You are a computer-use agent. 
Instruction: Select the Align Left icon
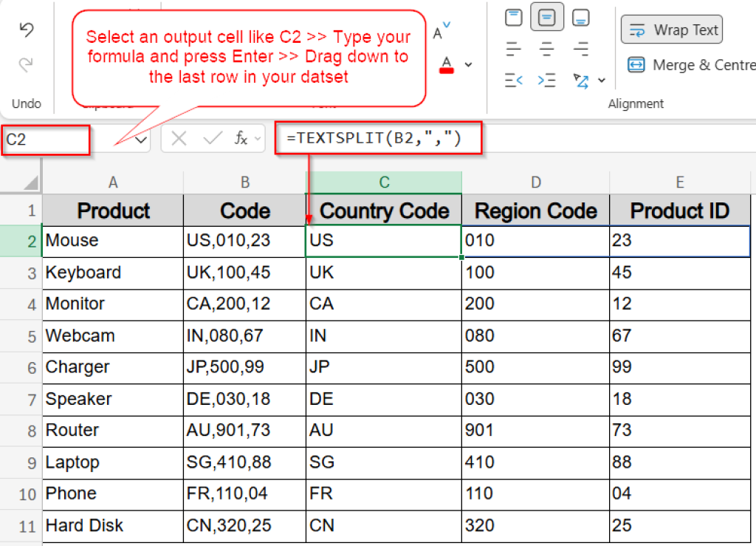tap(513, 49)
